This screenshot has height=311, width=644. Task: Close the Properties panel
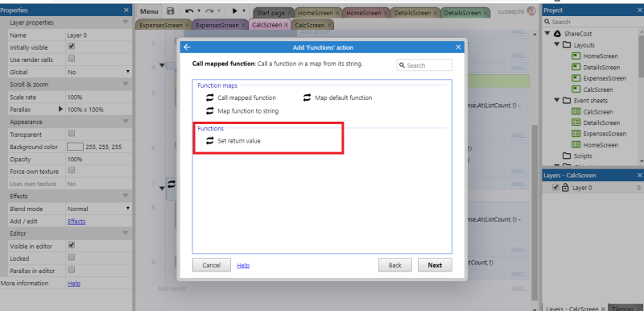tap(126, 10)
